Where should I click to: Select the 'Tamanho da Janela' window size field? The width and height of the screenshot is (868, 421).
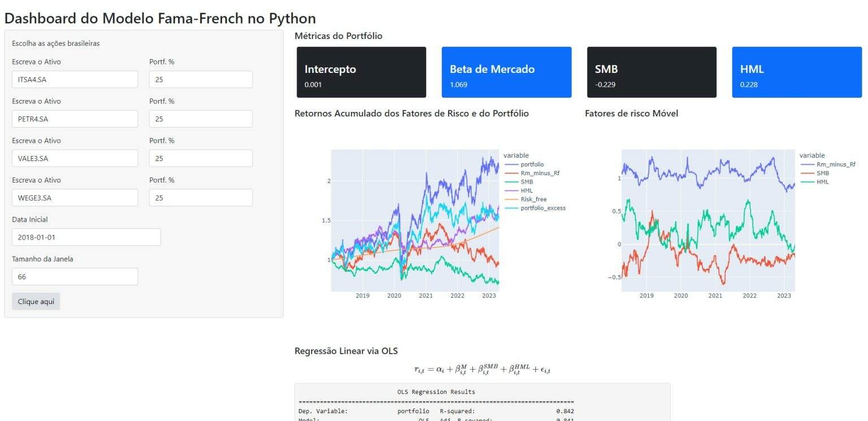tap(75, 276)
